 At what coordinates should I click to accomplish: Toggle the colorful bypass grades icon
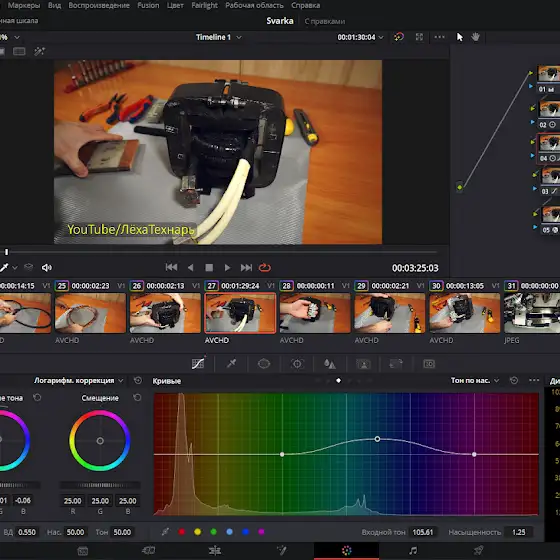click(399, 37)
